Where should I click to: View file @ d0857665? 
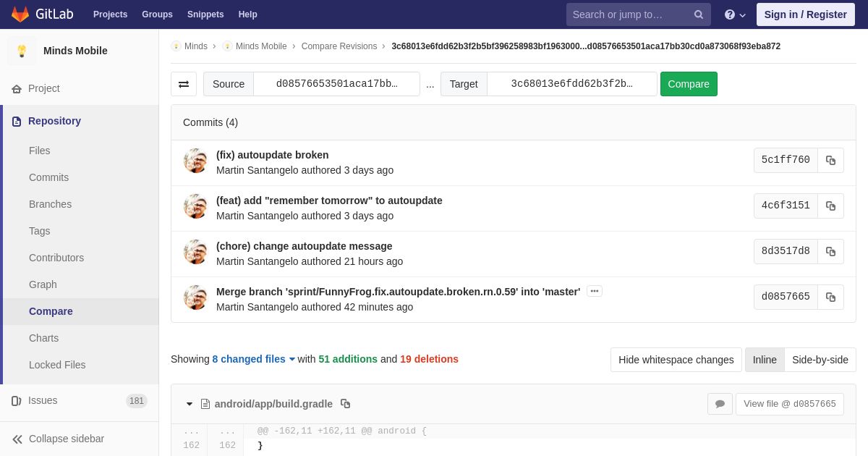click(790, 404)
